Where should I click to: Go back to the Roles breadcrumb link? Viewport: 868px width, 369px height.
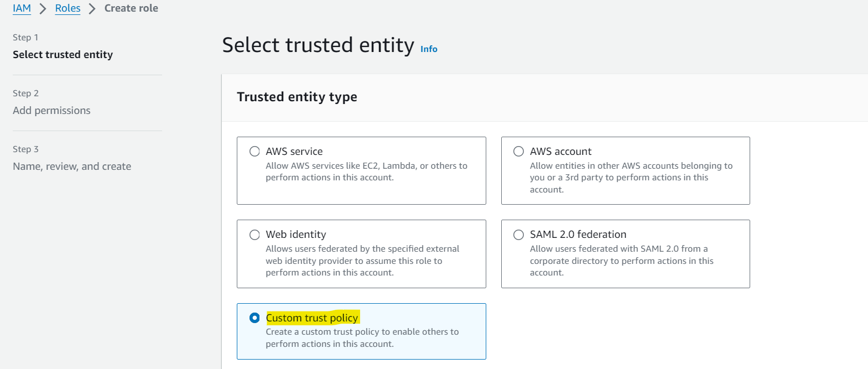point(67,8)
